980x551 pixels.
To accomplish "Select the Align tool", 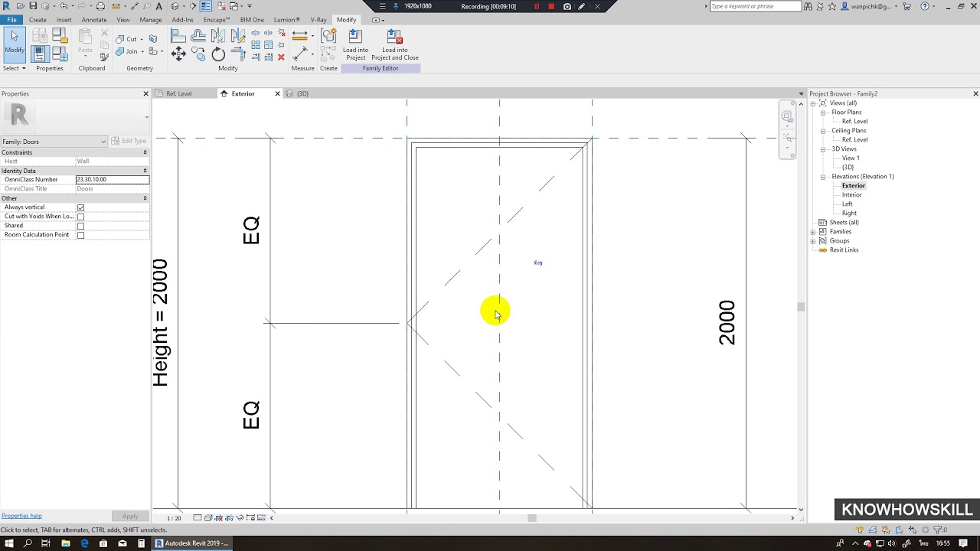I will click(178, 35).
